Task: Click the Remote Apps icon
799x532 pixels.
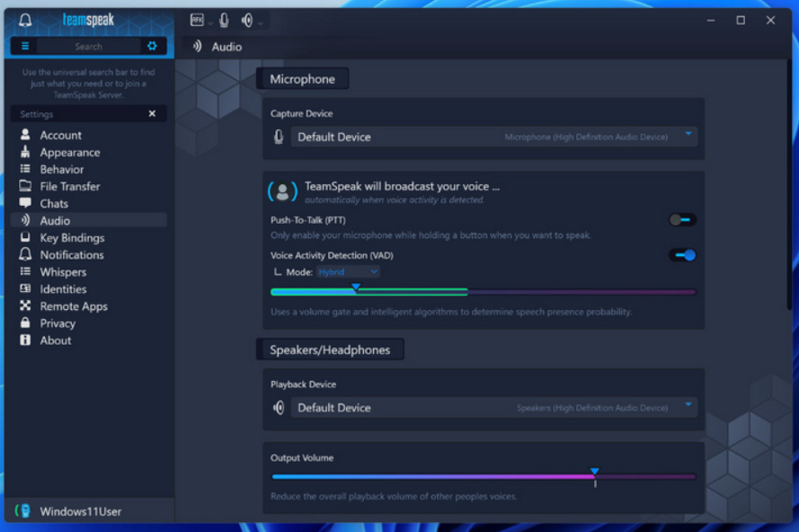Action: click(x=25, y=306)
